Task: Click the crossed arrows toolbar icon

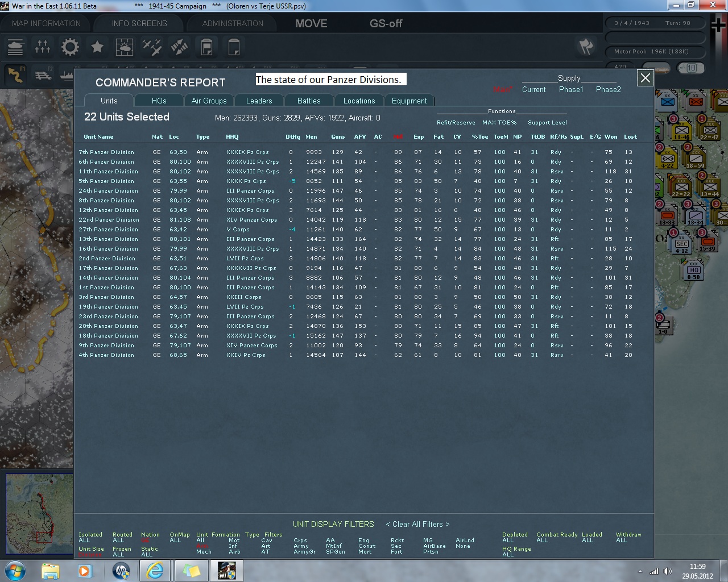Action: 179,47
